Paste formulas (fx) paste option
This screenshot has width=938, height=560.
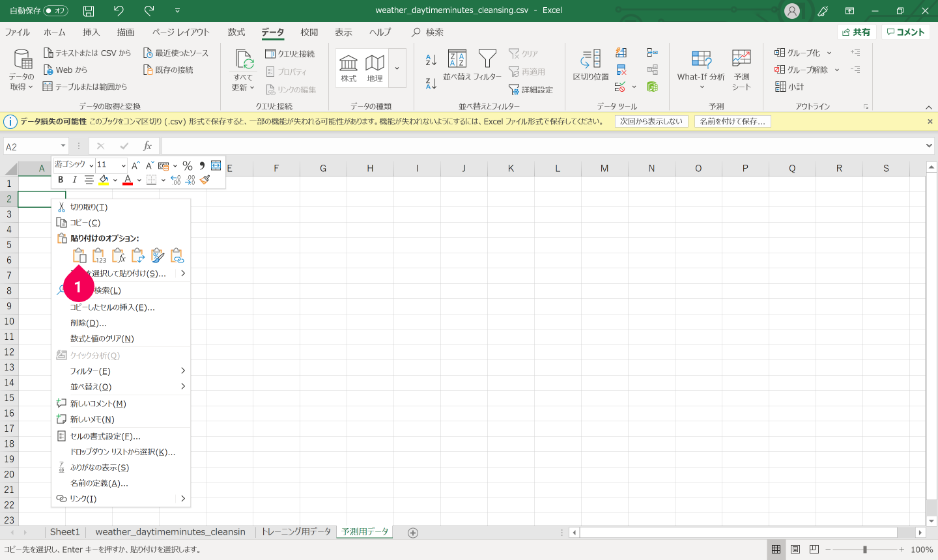pyautogui.click(x=119, y=255)
